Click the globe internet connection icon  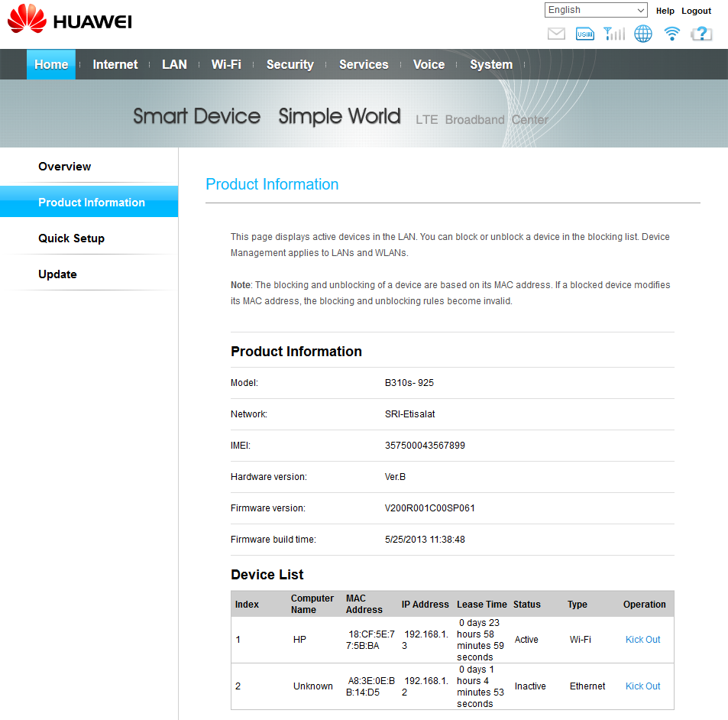643,34
